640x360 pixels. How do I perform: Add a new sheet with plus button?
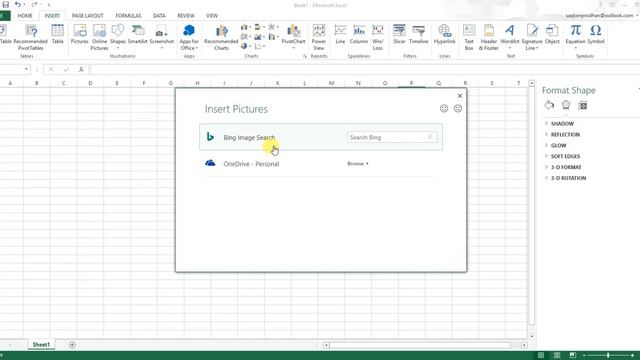pos(72,345)
